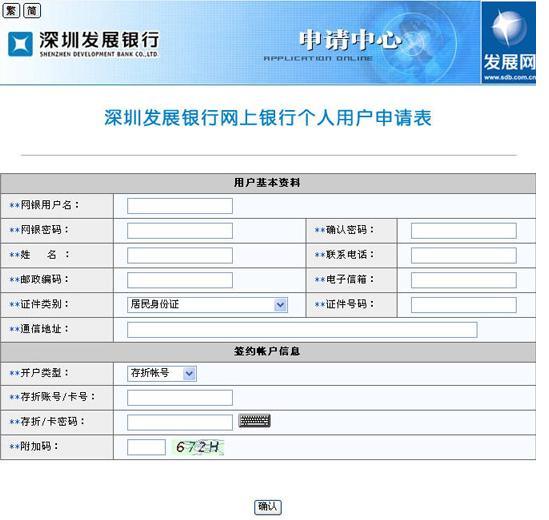549x520 pixels.
Task: Focus the 姓名 input field
Action: point(180,255)
